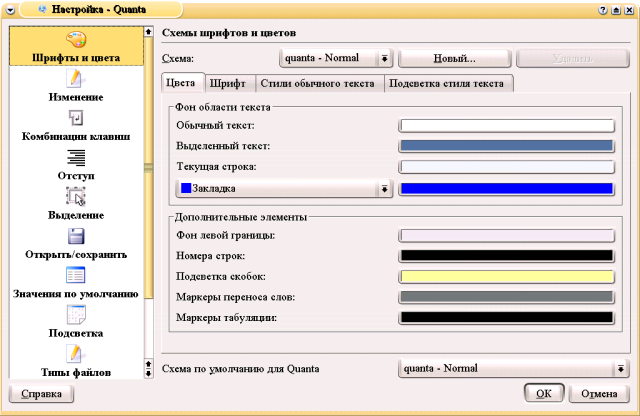Open the Выделение selection icon

click(x=75, y=196)
